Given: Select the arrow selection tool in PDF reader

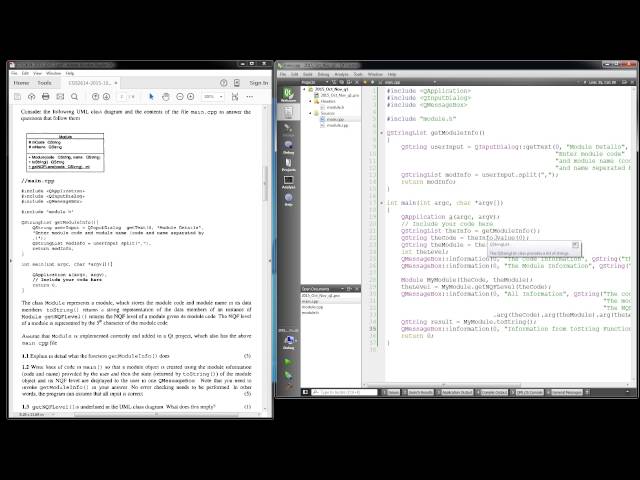Looking at the screenshot, I should pos(151,97).
